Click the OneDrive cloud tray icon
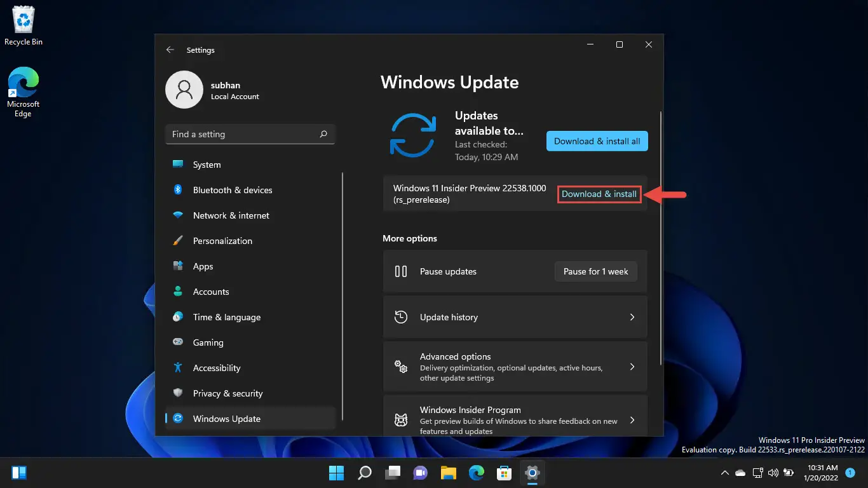 click(x=740, y=473)
